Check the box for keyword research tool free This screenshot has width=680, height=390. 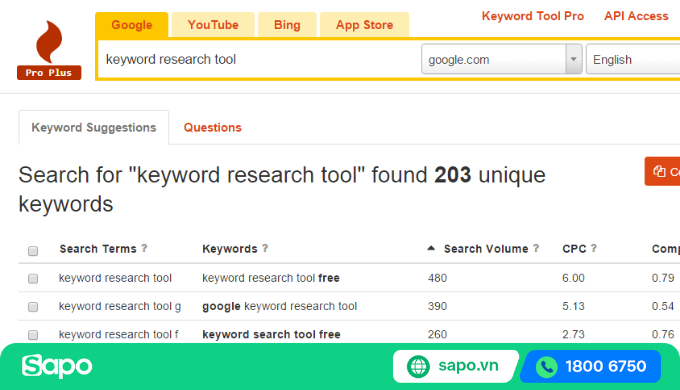pyautogui.click(x=33, y=279)
